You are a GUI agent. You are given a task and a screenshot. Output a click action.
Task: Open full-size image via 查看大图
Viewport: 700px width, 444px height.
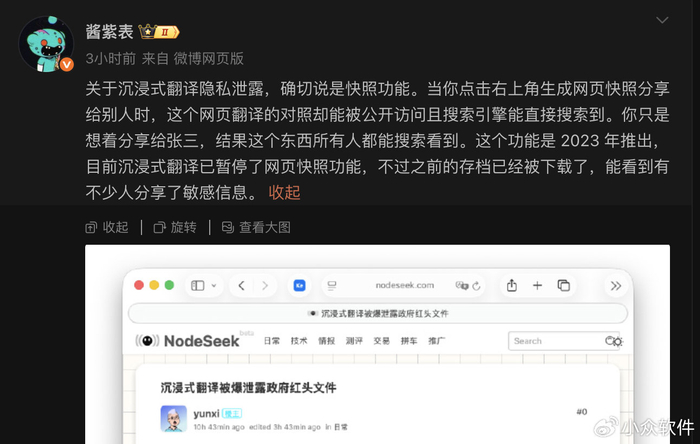pyautogui.click(x=256, y=228)
